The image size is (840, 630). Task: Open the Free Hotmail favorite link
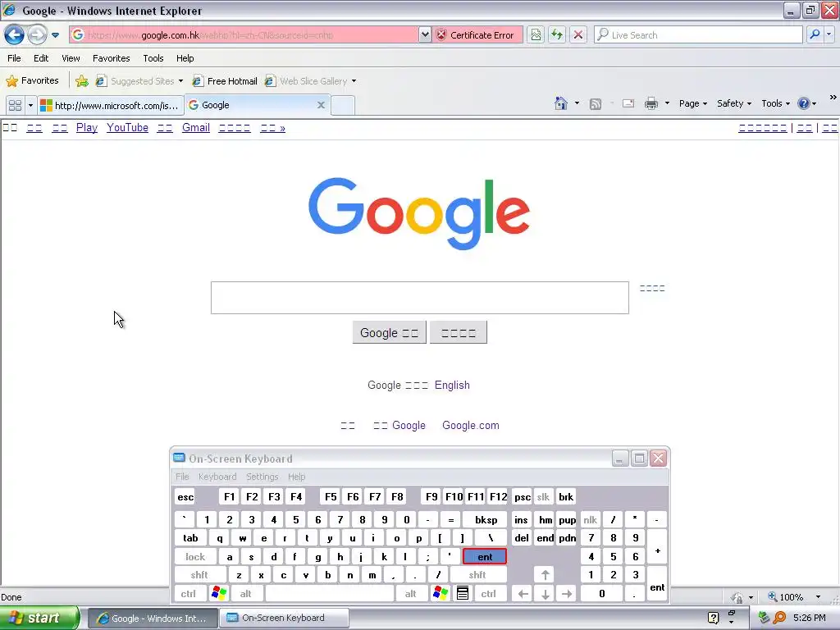pyautogui.click(x=225, y=81)
